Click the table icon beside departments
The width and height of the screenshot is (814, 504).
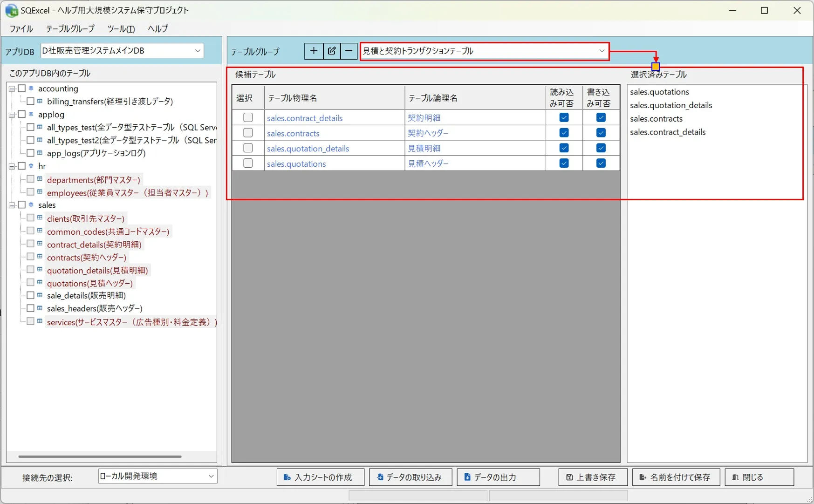pos(40,179)
